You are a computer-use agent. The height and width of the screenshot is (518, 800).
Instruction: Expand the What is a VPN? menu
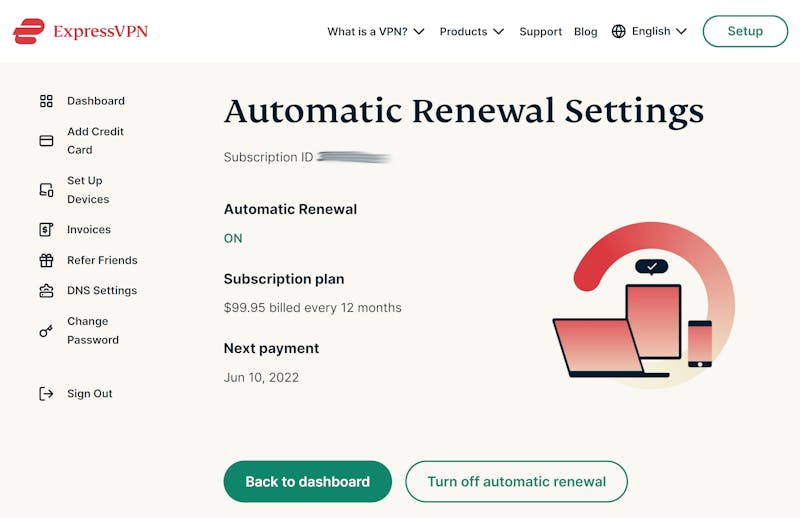tap(376, 32)
